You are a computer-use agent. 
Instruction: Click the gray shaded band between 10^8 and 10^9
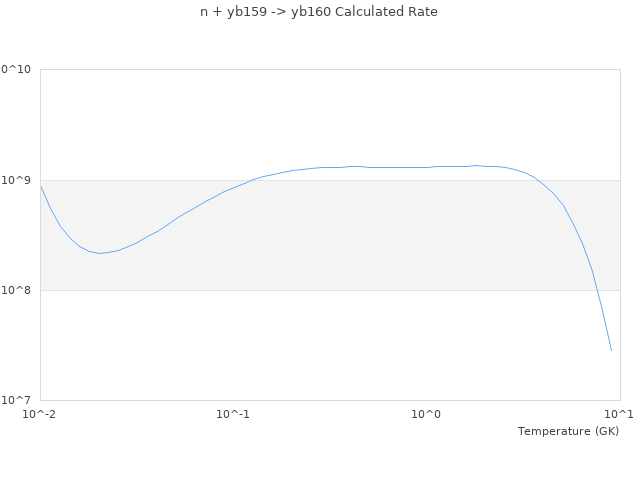click(330, 235)
